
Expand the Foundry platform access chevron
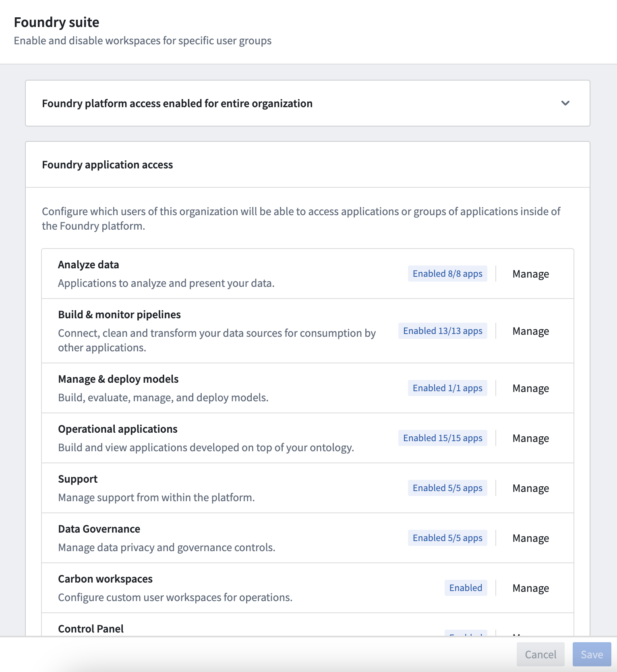tap(565, 103)
